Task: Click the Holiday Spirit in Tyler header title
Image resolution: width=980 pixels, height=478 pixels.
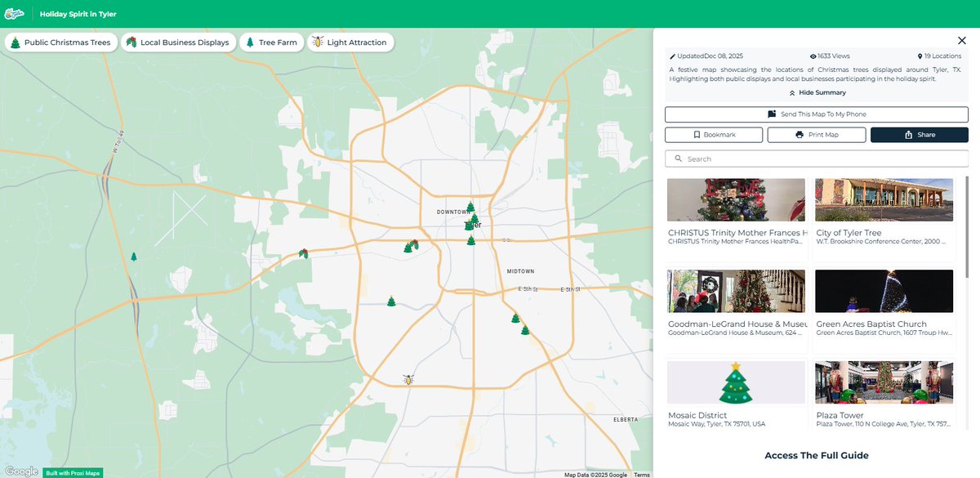Action: [x=78, y=14]
